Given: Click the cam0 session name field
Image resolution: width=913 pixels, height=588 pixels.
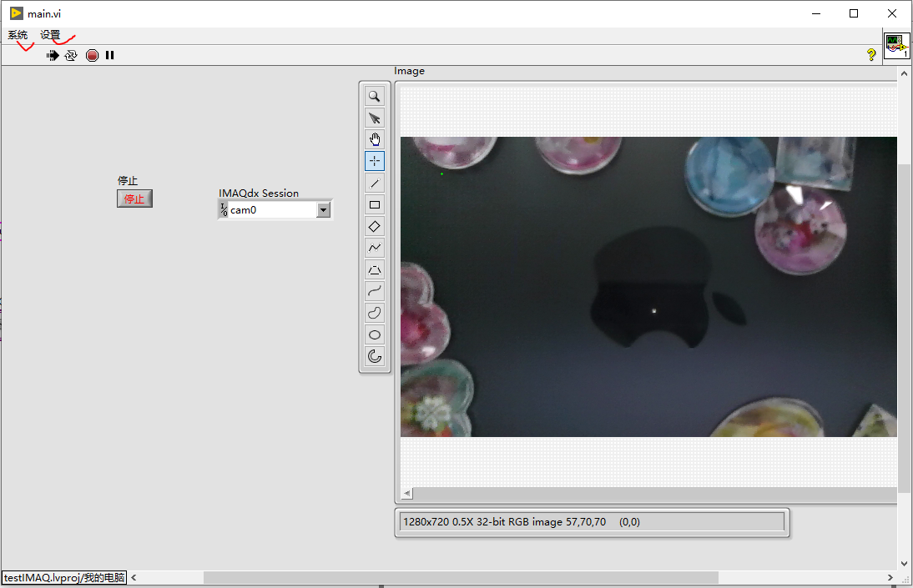Looking at the screenshot, I should click(x=273, y=210).
